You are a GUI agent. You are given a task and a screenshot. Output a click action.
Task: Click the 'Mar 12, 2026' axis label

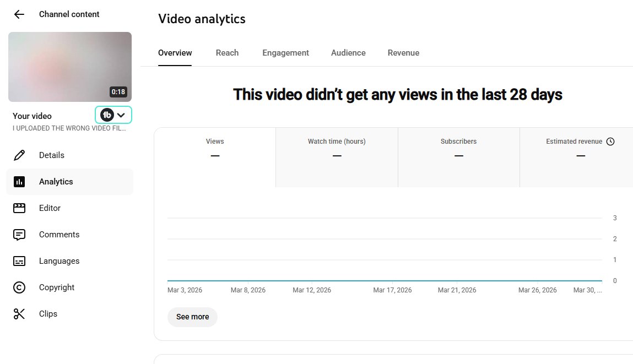coord(312,290)
